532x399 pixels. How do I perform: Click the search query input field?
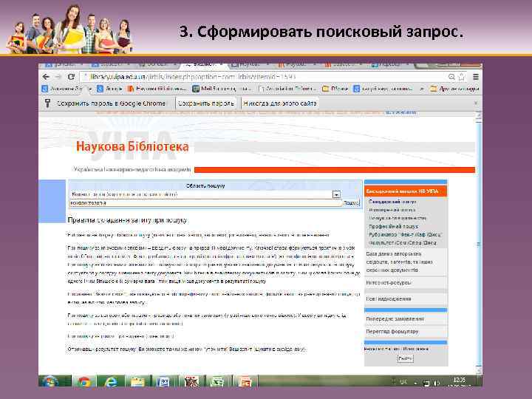[x=205, y=203]
